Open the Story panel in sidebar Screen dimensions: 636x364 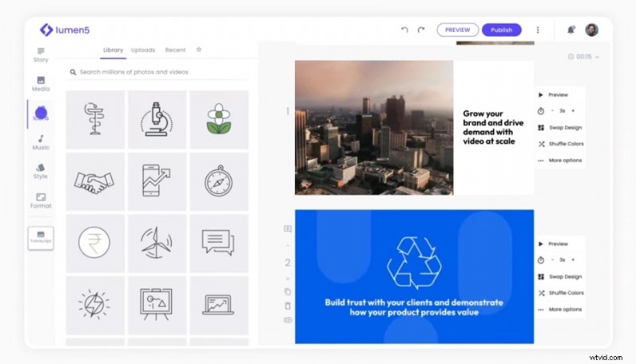coord(41,54)
